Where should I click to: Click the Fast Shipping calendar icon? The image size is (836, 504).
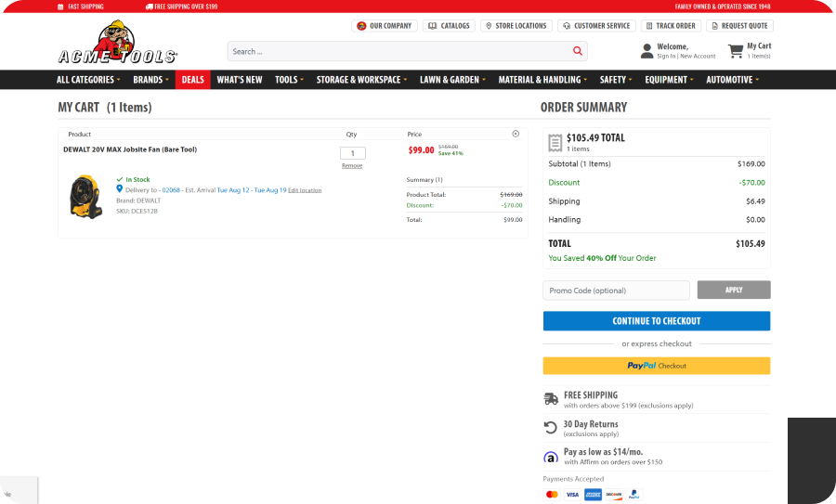pyautogui.click(x=60, y=6)
